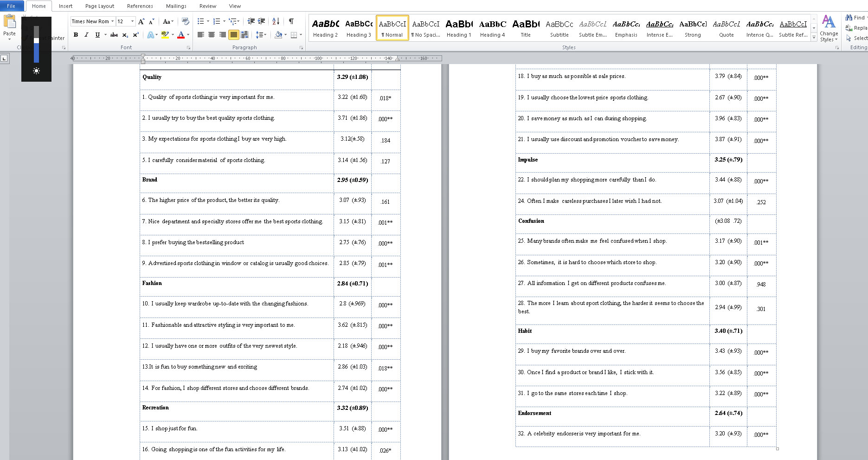Click Increase Indent icon
The width and height of the screenshot is (868, 460).
pos(262,21)
